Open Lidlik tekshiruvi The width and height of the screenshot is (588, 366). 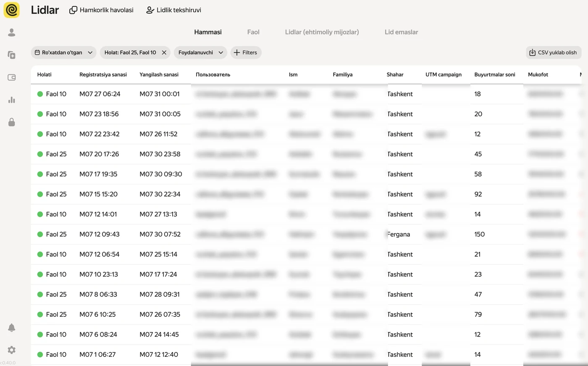coord(173,10)
